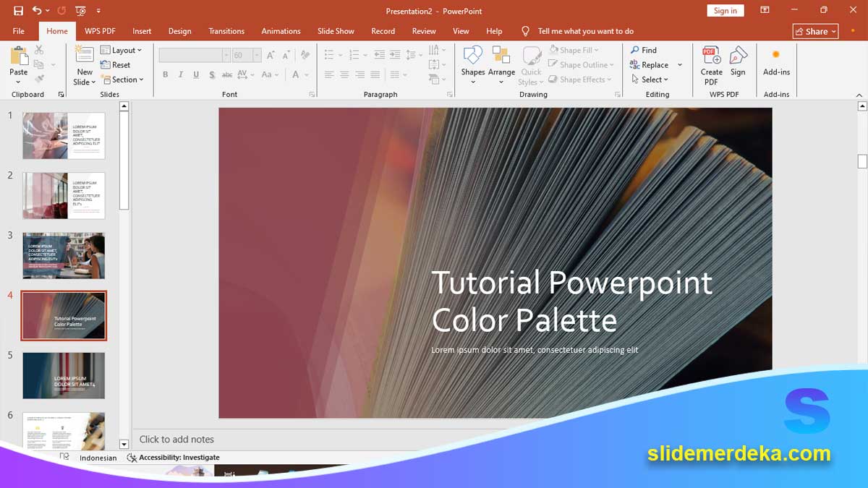Open the File tab
868x488 pixels.
pos(18,31)
